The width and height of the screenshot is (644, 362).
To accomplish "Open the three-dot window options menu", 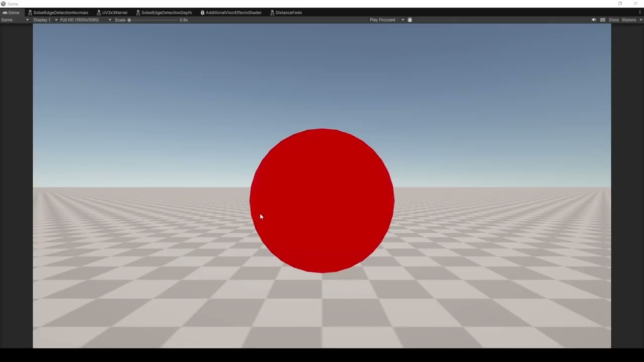I will 640,13.
